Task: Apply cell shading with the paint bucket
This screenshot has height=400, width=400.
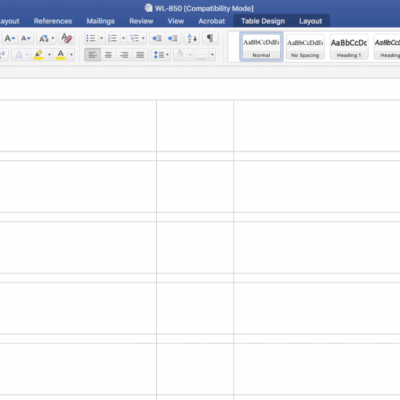Action: click(180, 55)
